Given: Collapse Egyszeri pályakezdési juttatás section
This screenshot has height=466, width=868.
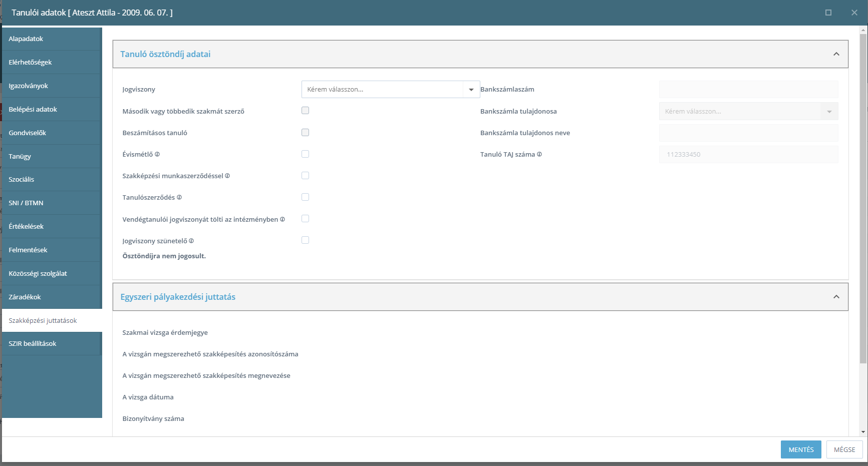Looking at the screenshot, I should point(836,297).
